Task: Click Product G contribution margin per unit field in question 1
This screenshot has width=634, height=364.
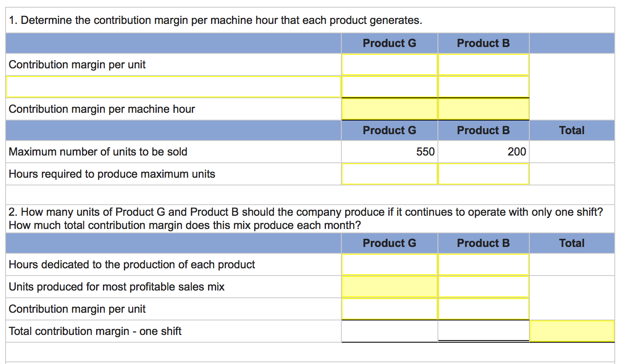Action: click(x=389, y=65)
